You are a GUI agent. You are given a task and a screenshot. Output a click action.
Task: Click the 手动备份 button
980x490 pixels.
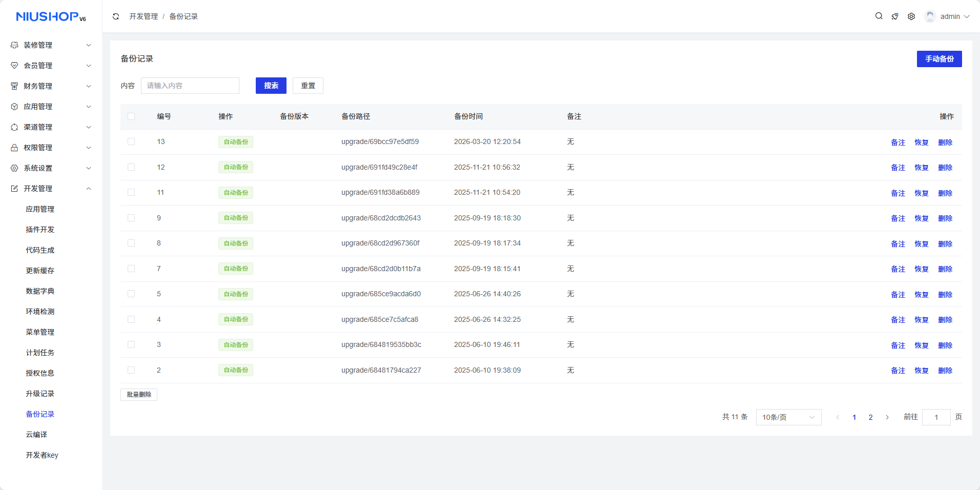coord(939,59)
